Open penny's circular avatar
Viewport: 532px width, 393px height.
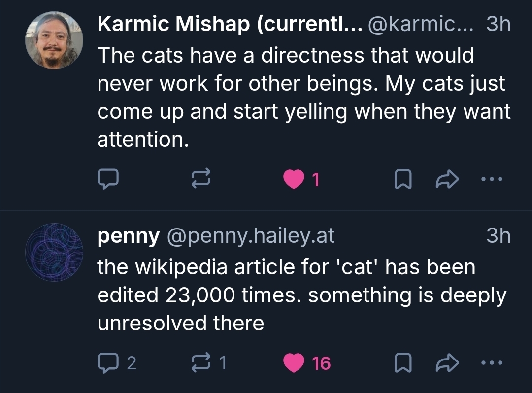54,252
